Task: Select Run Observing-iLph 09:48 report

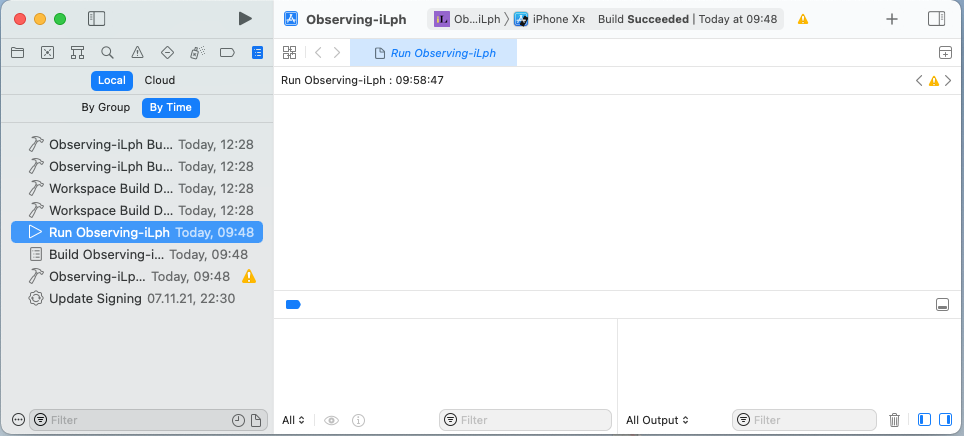Action: (137, 232)
